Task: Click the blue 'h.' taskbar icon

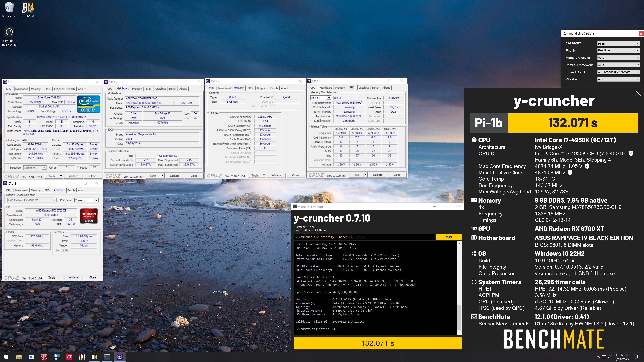Action: (x=57, y=357)
